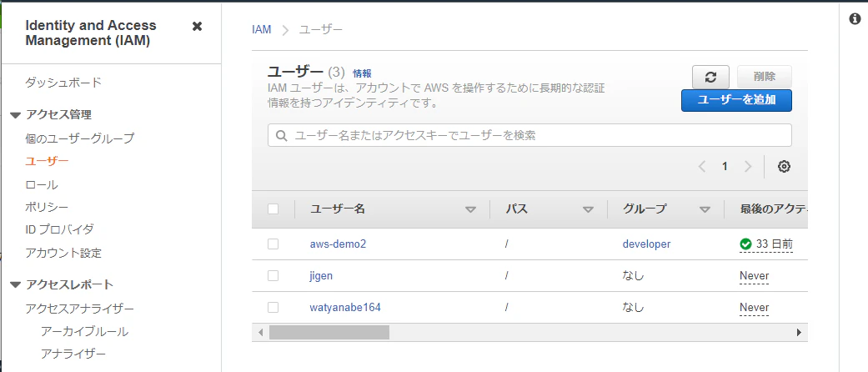Click Never activity for jigen
Image resolution: width=868 pixels, height=372 pixels.
click(754, 276)
